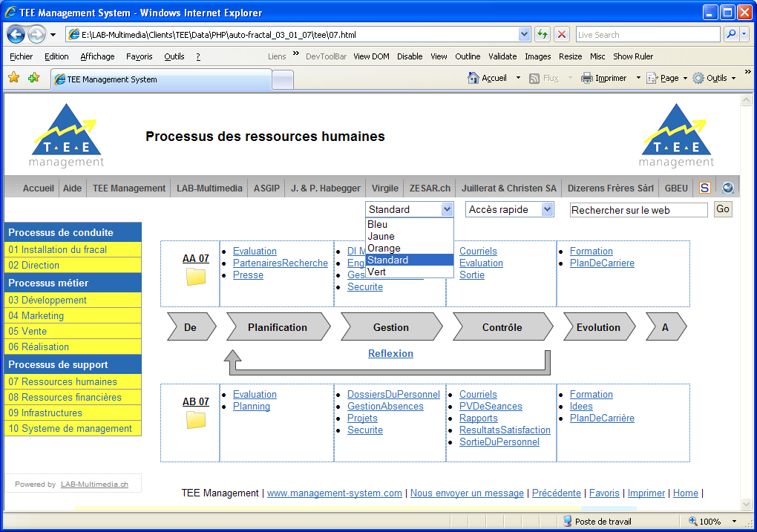Open the Reflexion link
757x532 pixels.
(x=390, y=353)
